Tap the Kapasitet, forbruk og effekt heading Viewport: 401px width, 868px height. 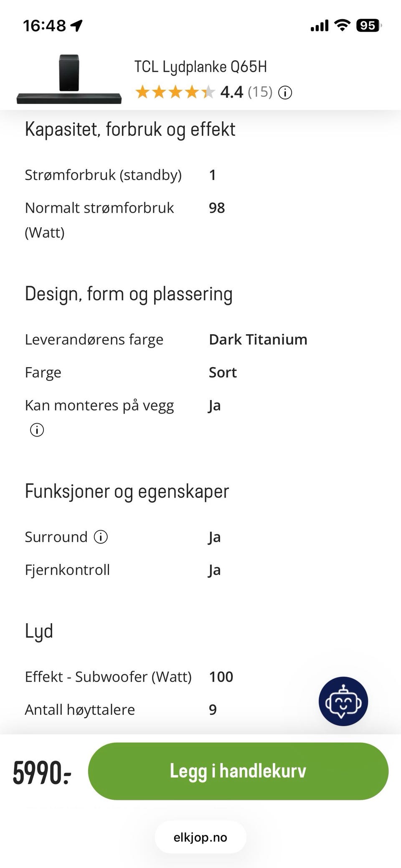click(130, 129)
